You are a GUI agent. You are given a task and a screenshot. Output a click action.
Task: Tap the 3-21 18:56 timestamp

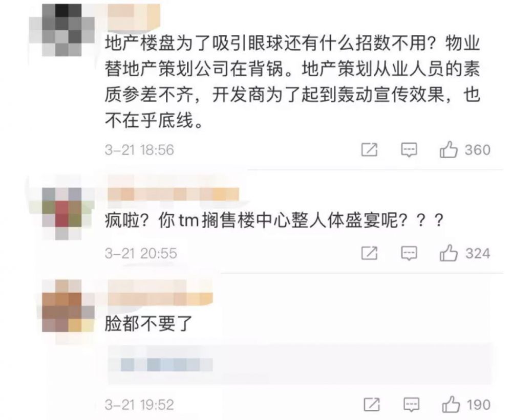tap(139, 150)
